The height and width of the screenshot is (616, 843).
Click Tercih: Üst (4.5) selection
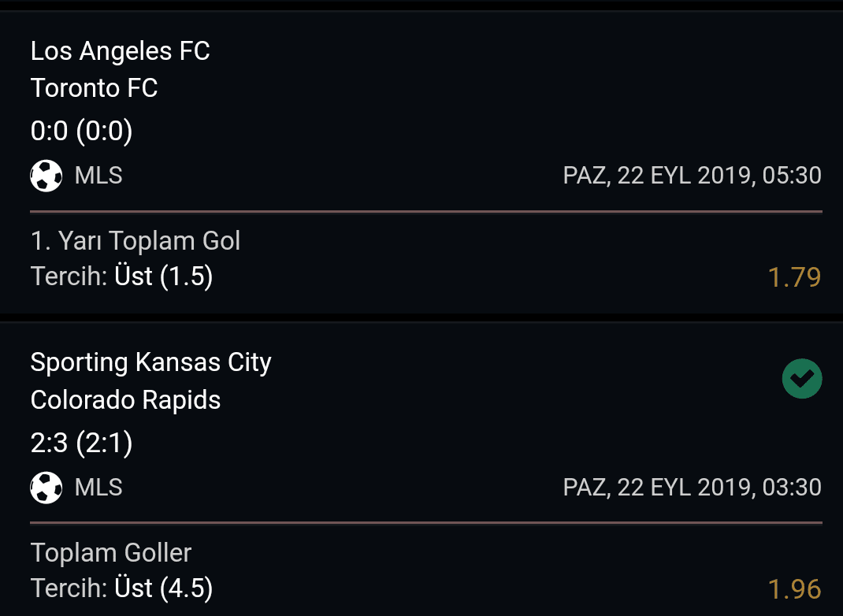122,588
